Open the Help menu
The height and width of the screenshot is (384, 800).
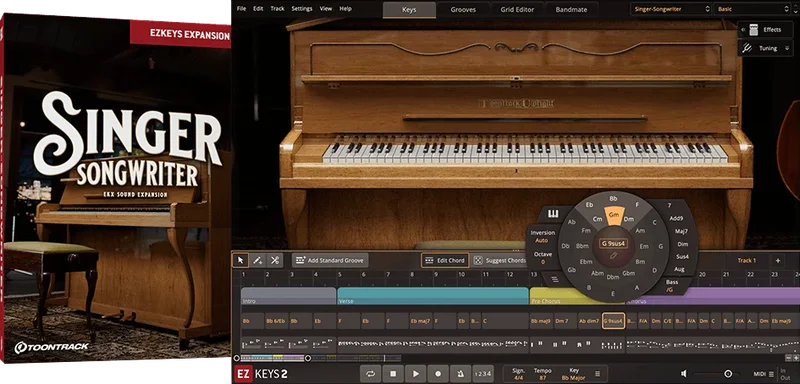pos(345,9)
